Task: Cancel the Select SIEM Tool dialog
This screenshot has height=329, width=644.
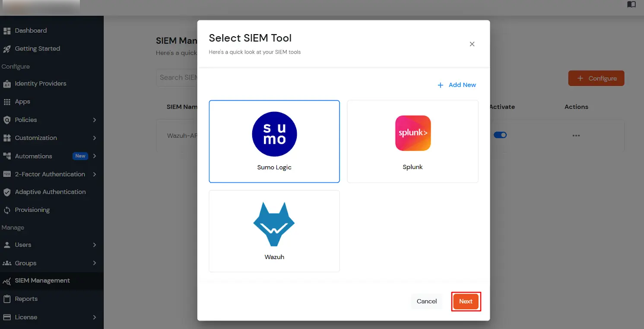Action: 426,301
